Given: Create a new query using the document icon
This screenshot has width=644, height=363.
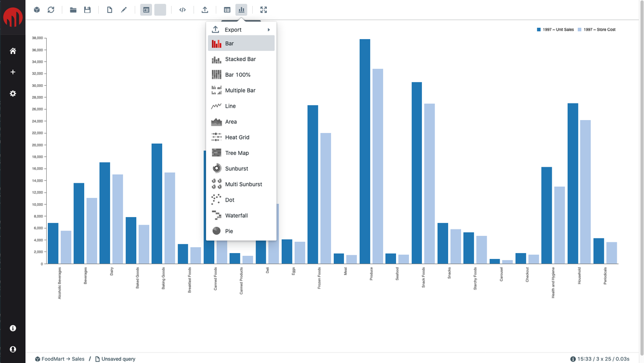Looking at the screenshot, I should click(x=111, y=10).
